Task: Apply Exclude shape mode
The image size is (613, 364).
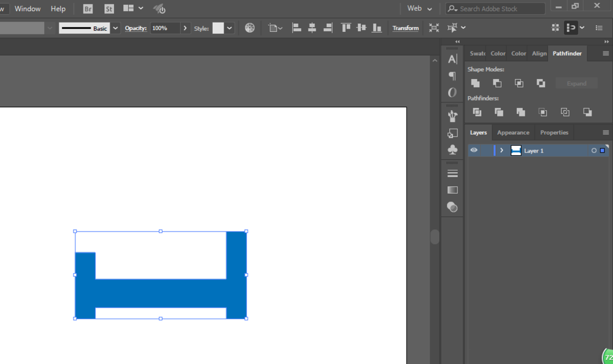Action: point(541,83)
